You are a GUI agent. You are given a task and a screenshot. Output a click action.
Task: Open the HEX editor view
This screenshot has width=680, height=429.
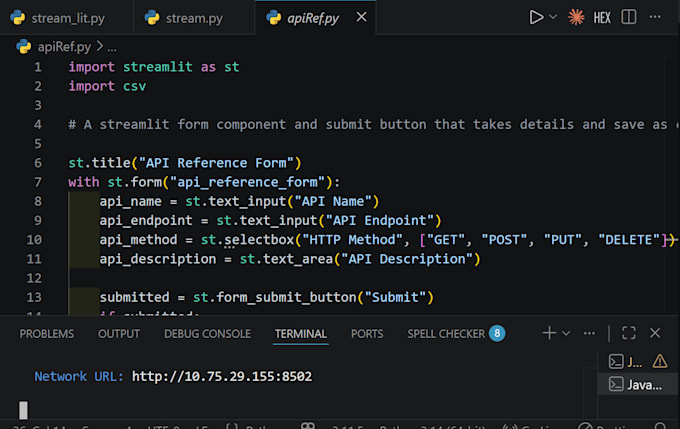coord(602,18)
